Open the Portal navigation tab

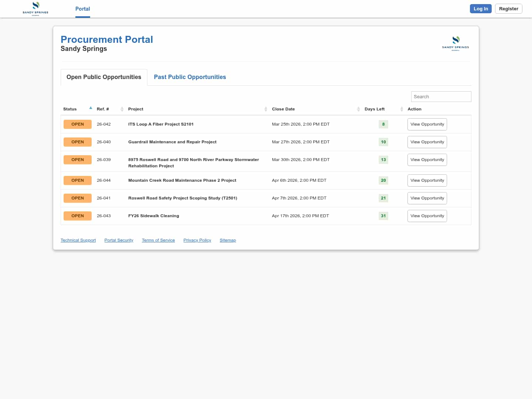click(x=82, y=9)
